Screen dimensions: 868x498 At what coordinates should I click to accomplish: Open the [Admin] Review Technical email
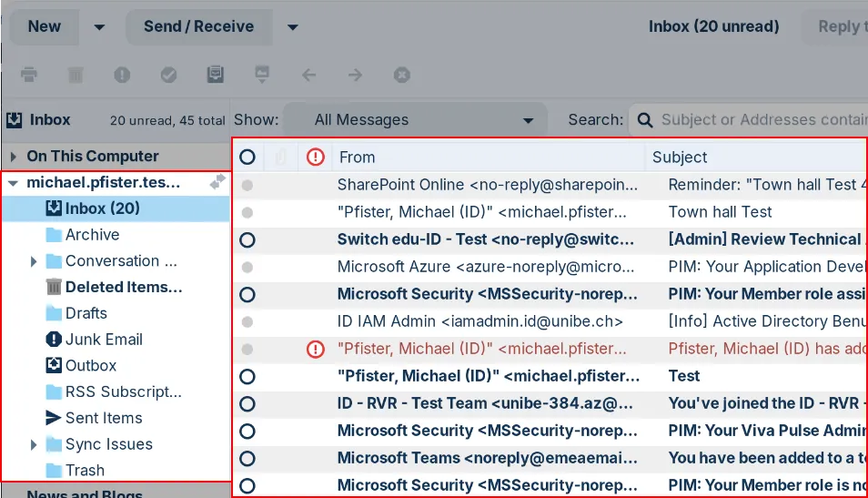tap(550, 239)
